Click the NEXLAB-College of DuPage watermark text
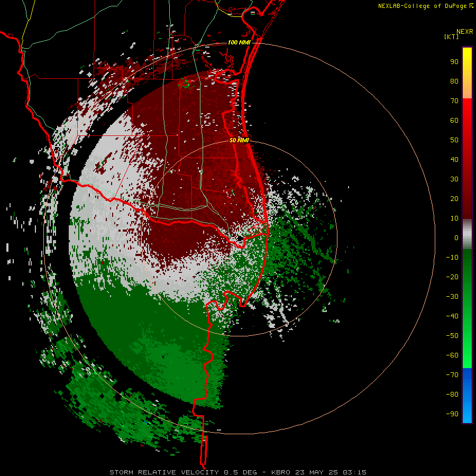Screen dimensions: 476x476 (x=425, y=6)
